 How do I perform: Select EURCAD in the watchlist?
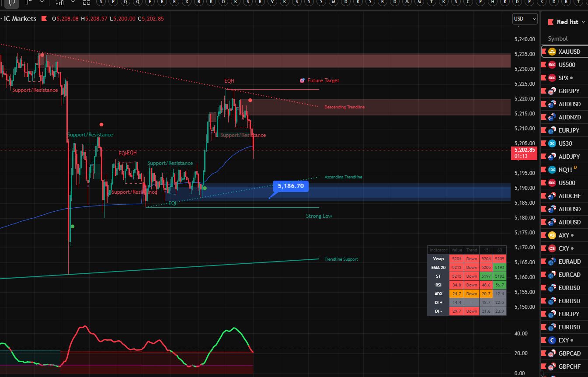(569, 275)
